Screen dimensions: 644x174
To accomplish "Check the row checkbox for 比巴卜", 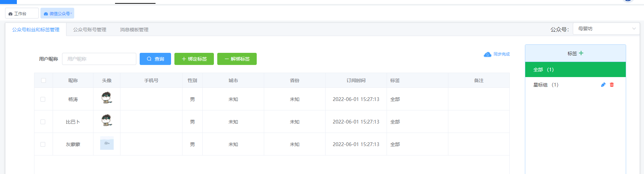I will pyautogui.click(x=43, y=122).
